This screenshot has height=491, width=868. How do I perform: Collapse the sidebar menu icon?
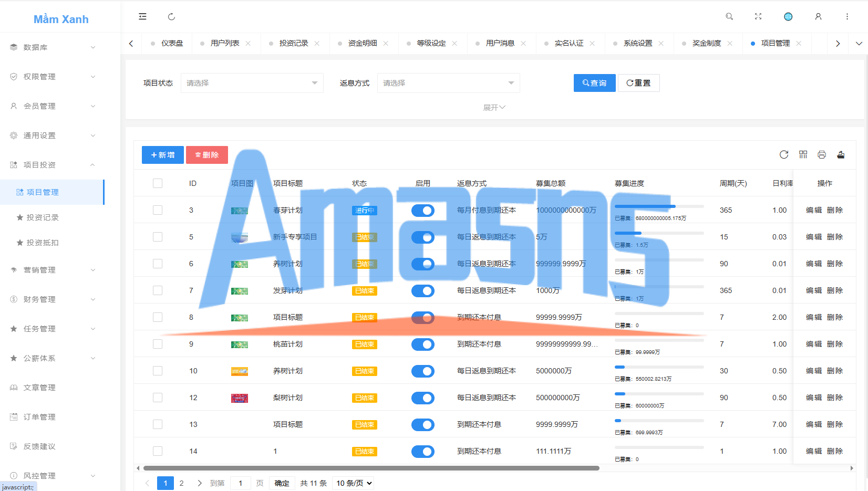142,16
